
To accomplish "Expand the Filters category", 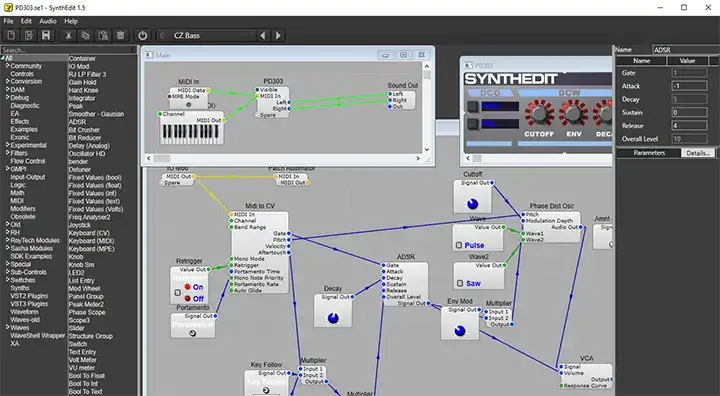I will pos(7,153).
